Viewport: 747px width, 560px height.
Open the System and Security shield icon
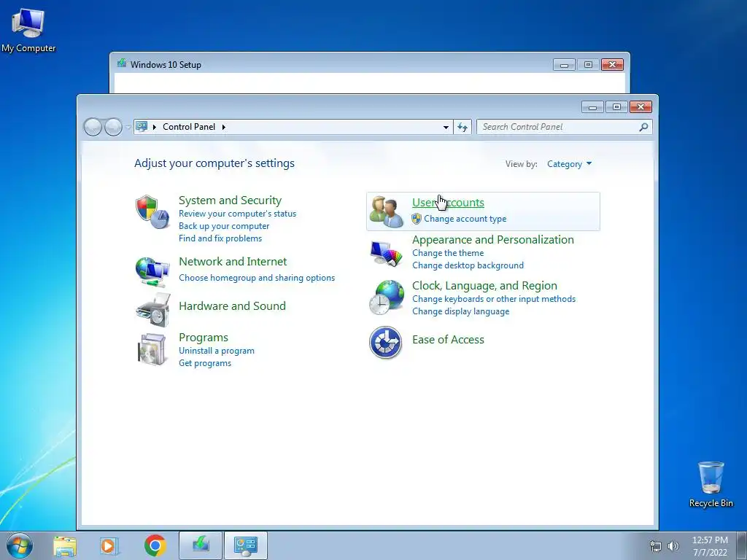[x=152, y=212]
